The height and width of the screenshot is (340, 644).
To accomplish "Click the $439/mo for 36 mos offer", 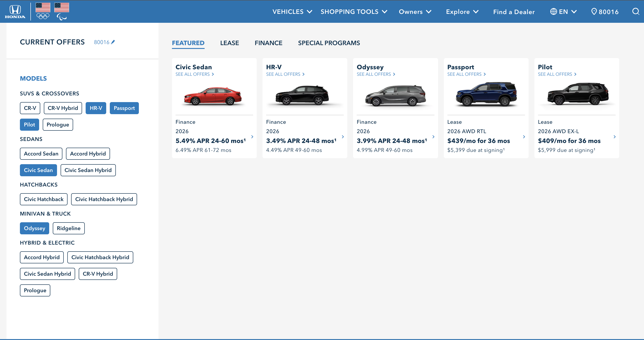I will point(479,141).
